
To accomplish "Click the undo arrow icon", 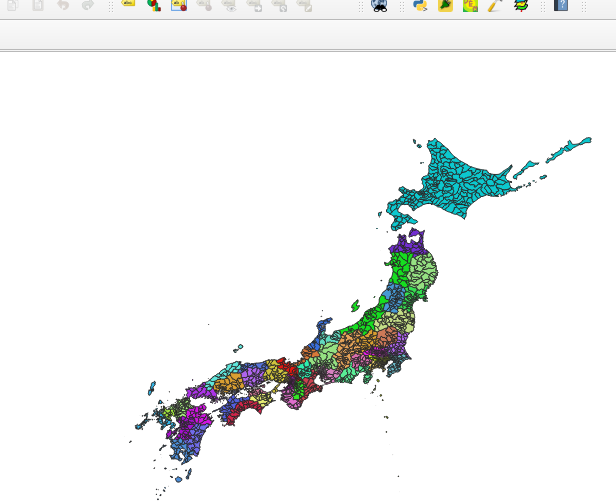I will click(63, 4).
